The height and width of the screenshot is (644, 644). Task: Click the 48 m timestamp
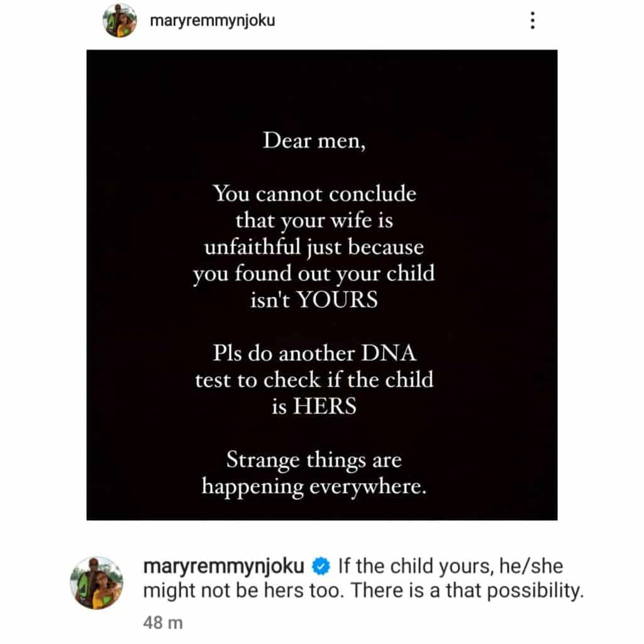tap(163, 623)
